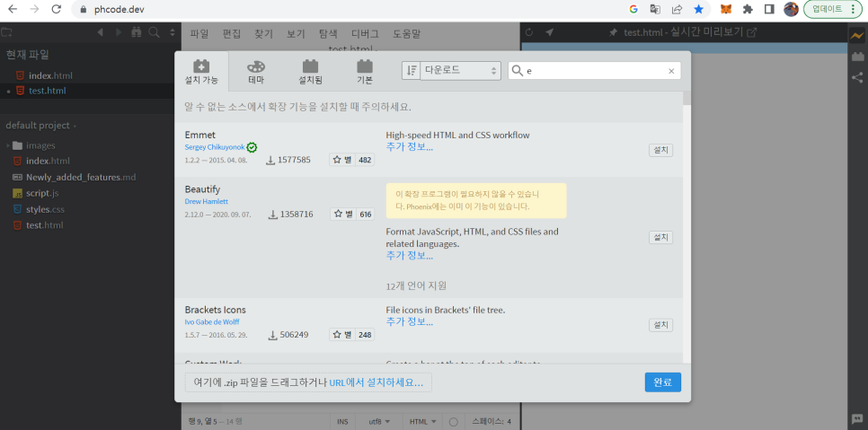Open author link Sergey Chikuyonok
The height and width of the screenshot is (430, 868).
[215, 147]
